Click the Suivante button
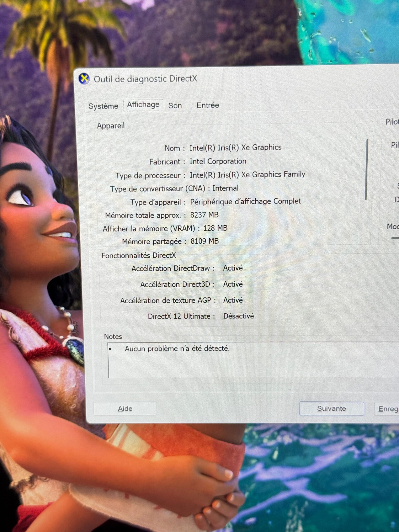Screen dimensions: 399x532 tap(331, 408)
